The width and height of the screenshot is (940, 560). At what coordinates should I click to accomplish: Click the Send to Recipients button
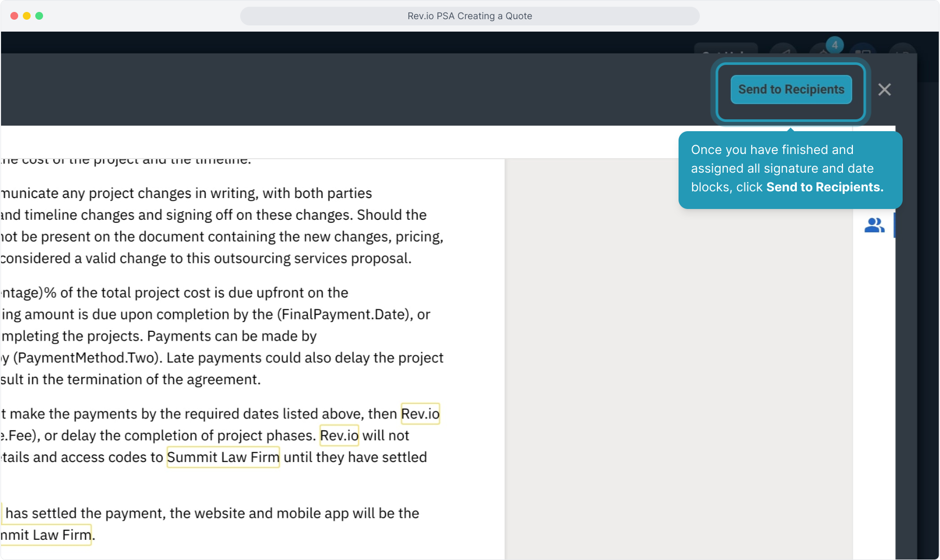[x=791, y=90]
